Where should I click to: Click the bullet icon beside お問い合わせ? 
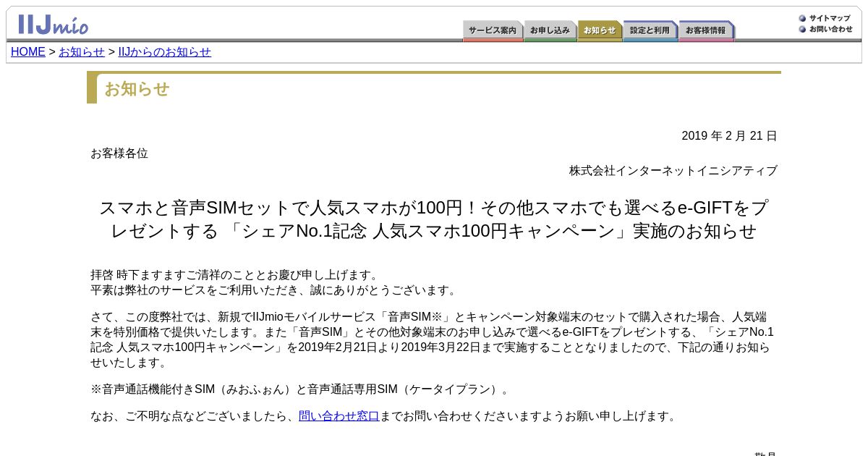tap(802, 29)
